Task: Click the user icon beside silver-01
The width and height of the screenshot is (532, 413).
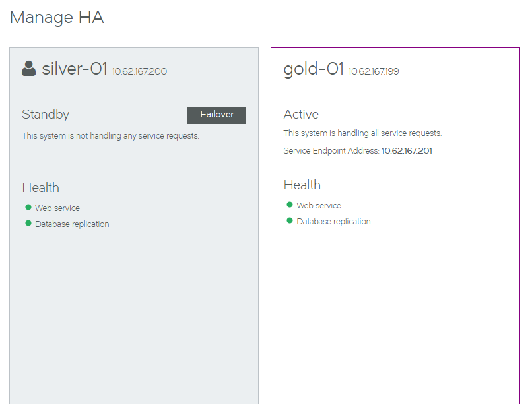Action: point(29,69)
